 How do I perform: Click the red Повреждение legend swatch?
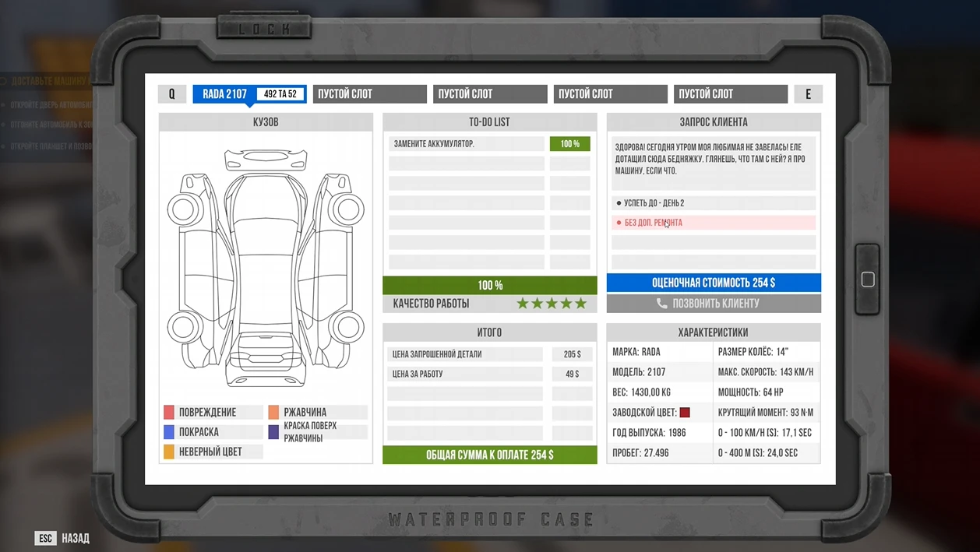169,412
